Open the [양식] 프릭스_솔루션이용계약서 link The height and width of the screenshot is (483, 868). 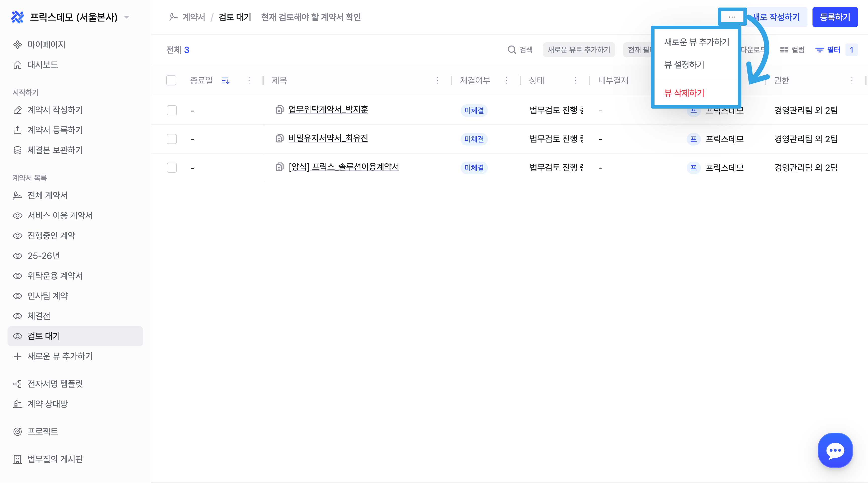coord(344,167)
